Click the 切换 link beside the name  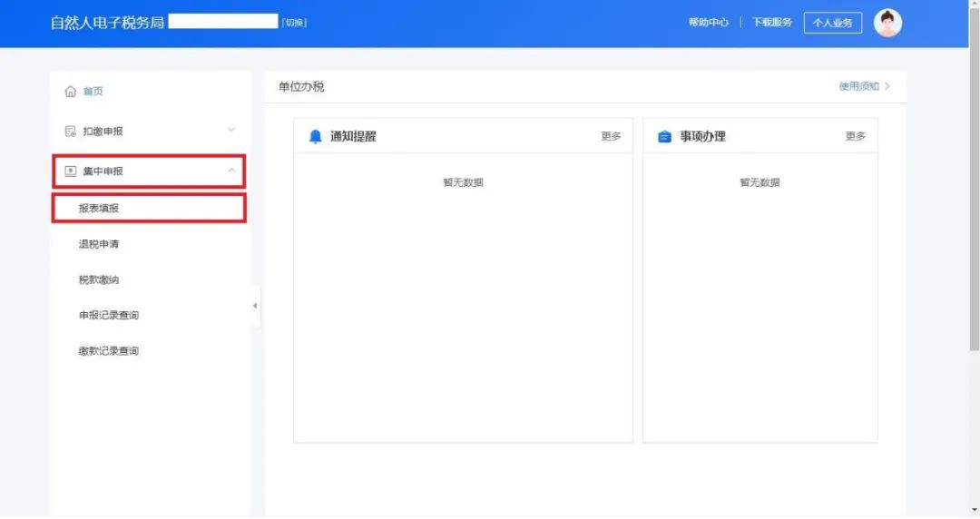[294, 23]
